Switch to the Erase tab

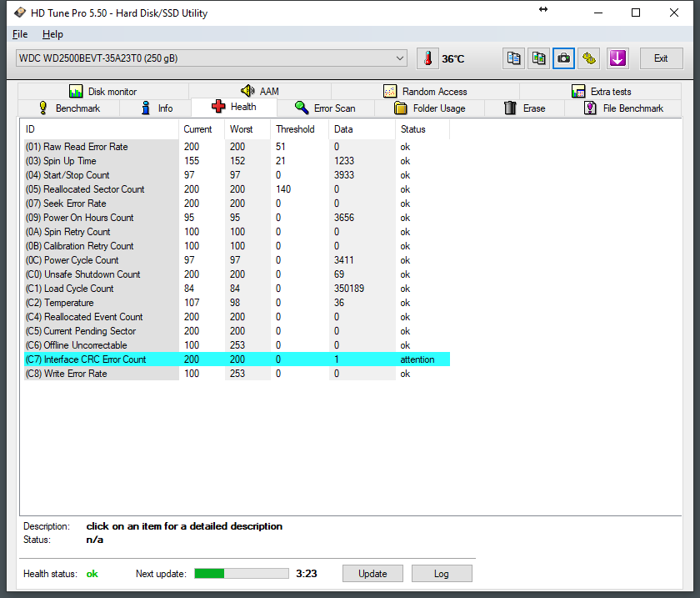click(x=524, y=108)
